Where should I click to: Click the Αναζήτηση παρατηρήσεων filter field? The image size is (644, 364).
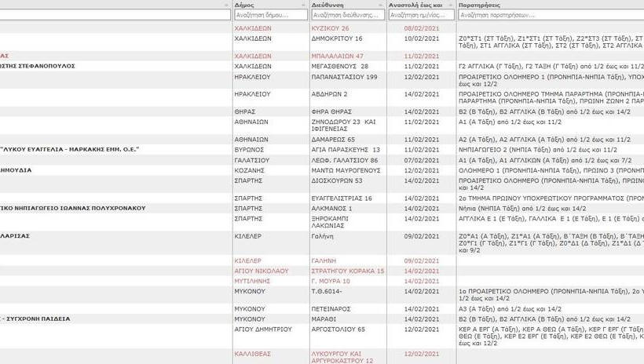coord(550,15)
